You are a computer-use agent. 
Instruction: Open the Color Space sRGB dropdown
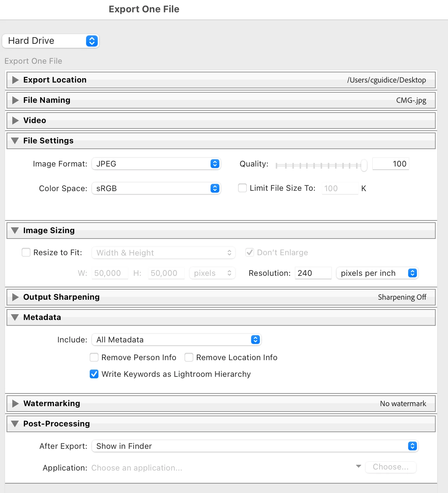coord(156,189)
